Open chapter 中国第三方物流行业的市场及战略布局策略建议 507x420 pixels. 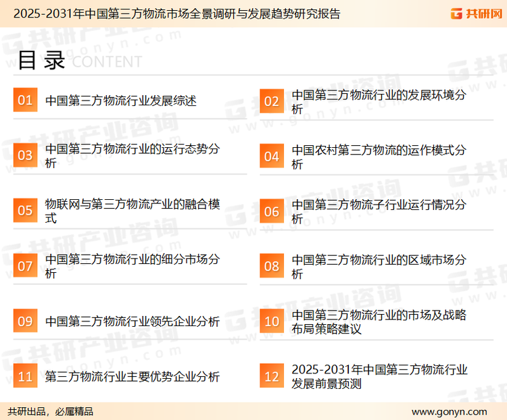pyautogui.click(x=379, y=322)
